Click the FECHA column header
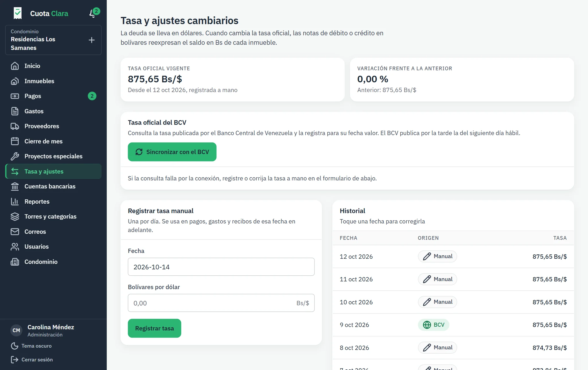 point(348,238)
